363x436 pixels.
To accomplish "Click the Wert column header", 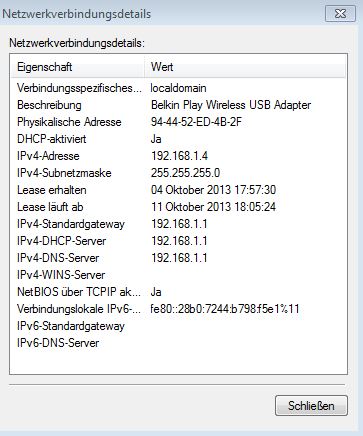I will (x=245, y=67).
